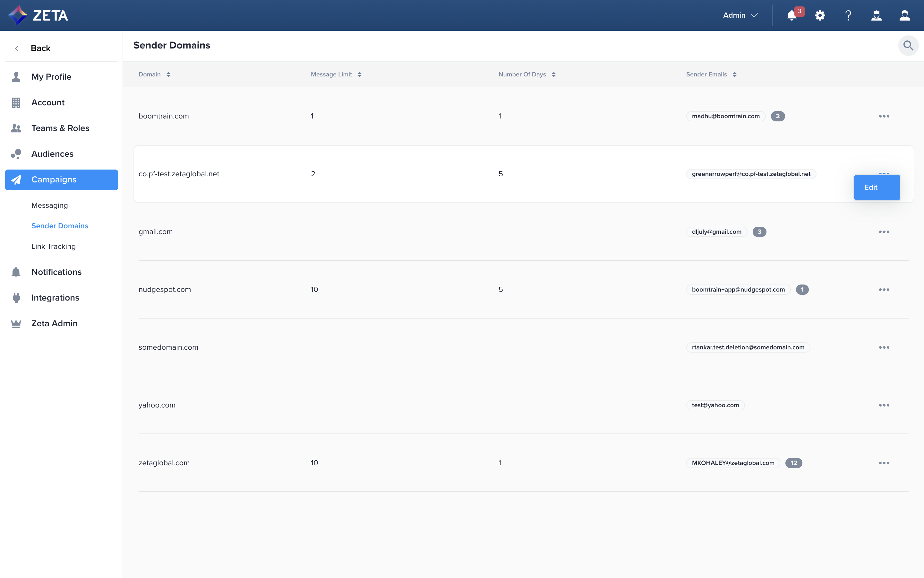Click the Account building icon
Image resolution: width=924 pixels, height=578 pixels.
point(16,102)
